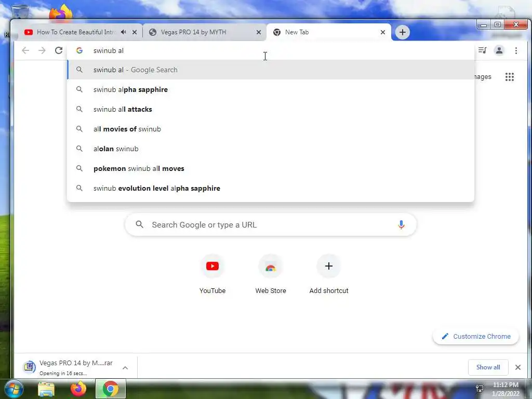Select 'swinub al - Google Search' suggestion
Viewport: 532px width, 399px height.
click(271, 70)
